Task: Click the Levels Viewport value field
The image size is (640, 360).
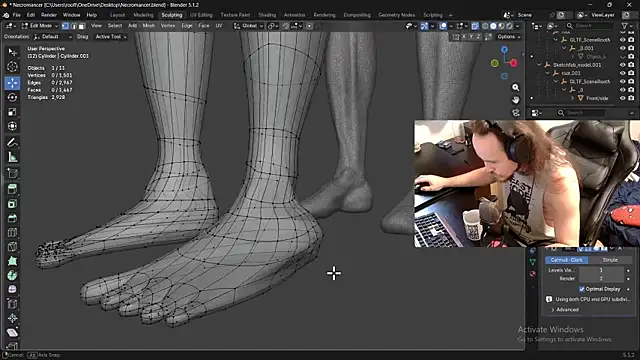Action: (x=601, y=270)
